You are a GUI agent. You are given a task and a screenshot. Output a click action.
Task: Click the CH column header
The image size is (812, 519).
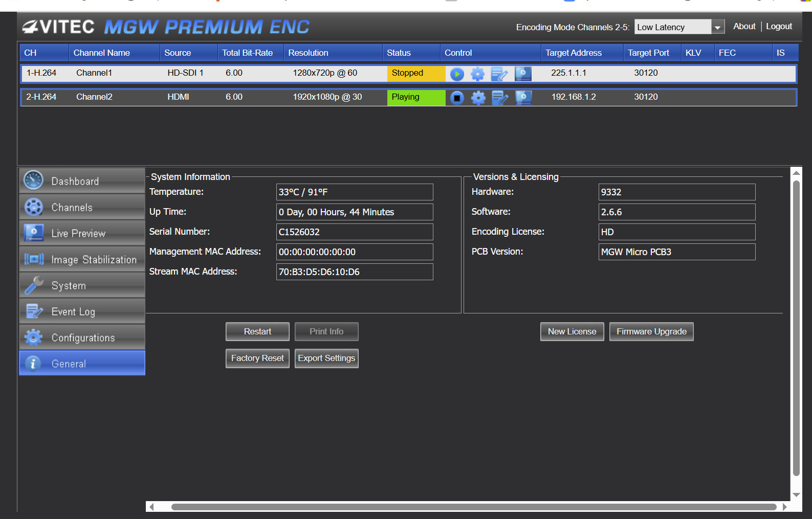(45, 53)
